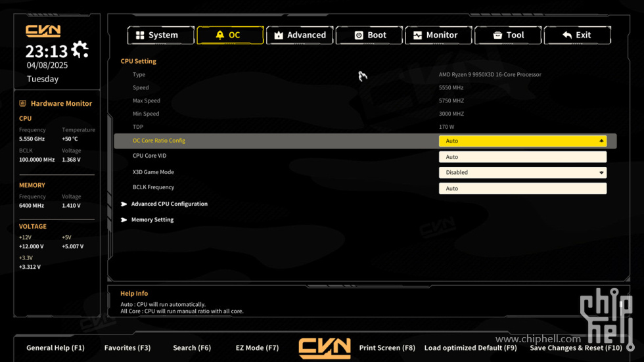Switch to the Advanced tab
Image resolution: width=644 pixels, height=362 pixels.
pyautogui.click(x=300, y=35)
